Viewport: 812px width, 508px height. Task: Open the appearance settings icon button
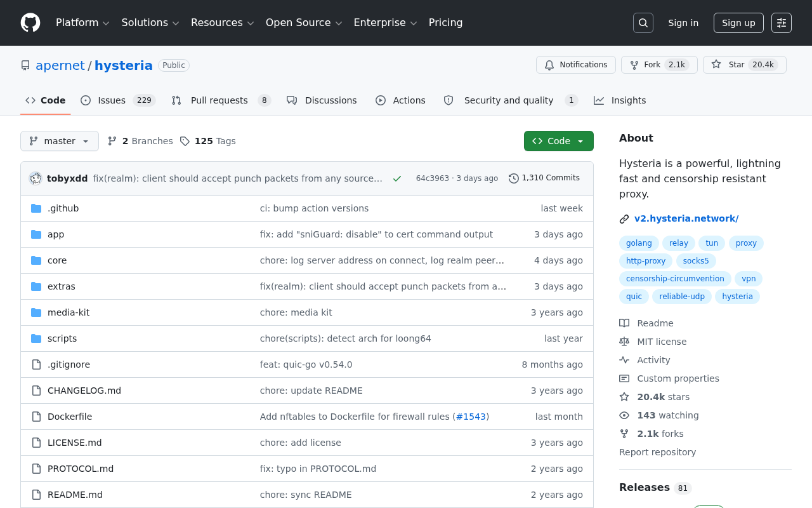coord(782,23)
